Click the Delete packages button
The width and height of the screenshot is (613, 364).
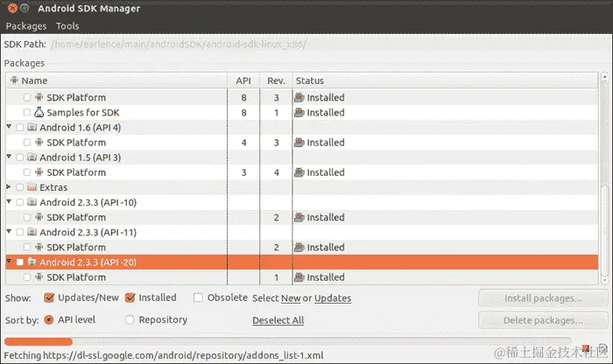[543, 320]
